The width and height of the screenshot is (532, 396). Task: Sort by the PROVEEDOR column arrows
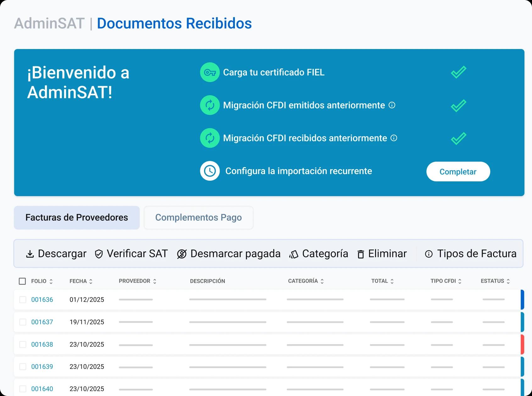click(x=155, y=281)
